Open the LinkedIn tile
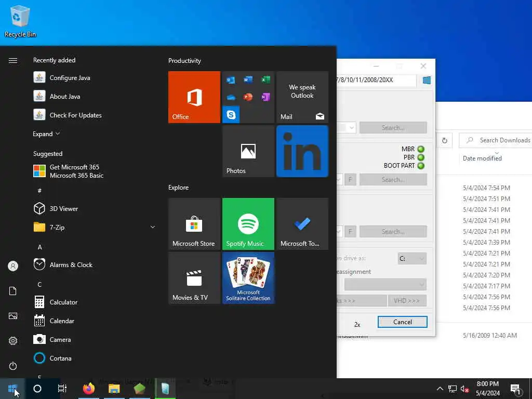Image resolution: width=532 pixels, height=399 pixels. pos(302,151)
